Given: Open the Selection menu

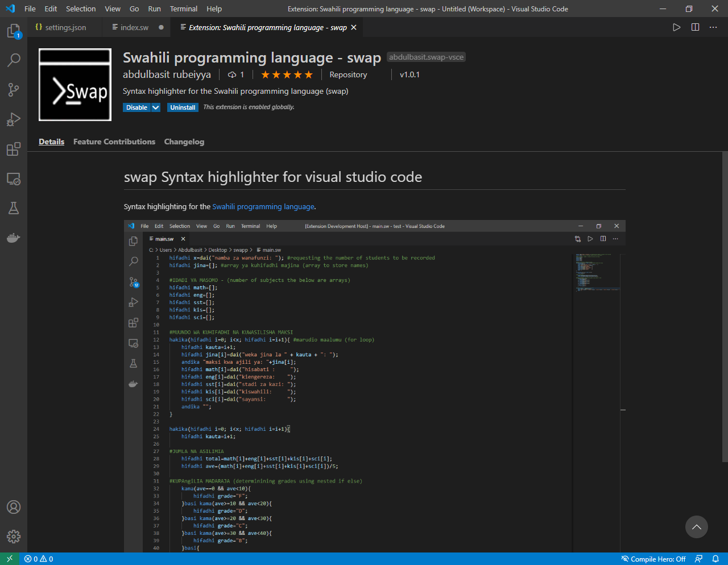Looking at the screenshot, I should [81, 9].
